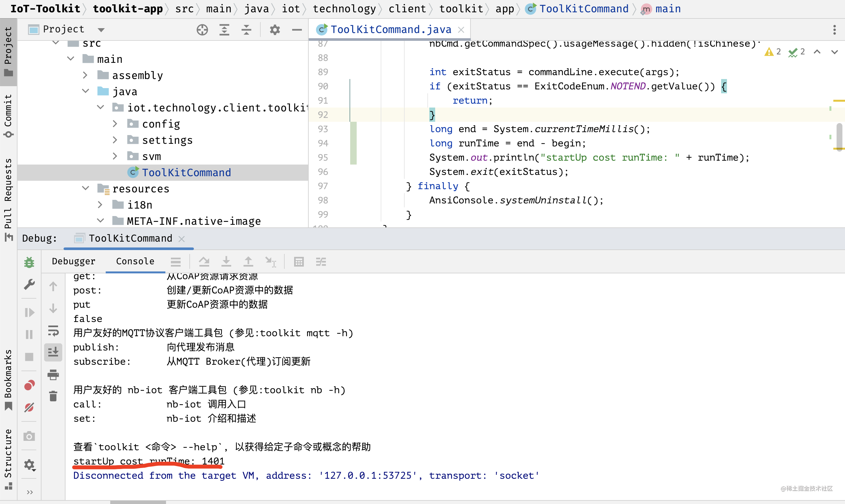Rerun the ToolKitCommand debug session
The image size is (845, 504).
click(29, 261)
